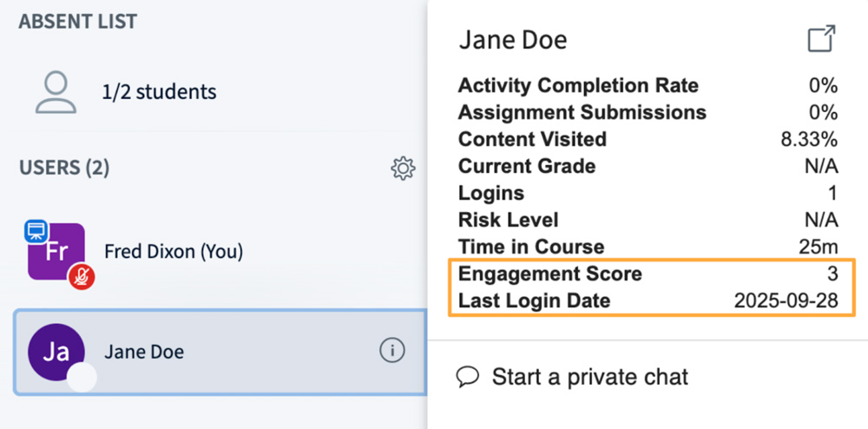This screenshot has height=429, width=868.
Task: Click the Engagement Score row
Action: [x=648, y=274]
